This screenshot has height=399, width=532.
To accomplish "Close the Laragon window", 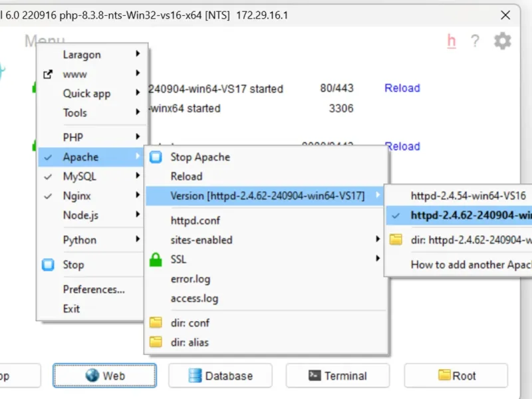I will tap(505, 15).
